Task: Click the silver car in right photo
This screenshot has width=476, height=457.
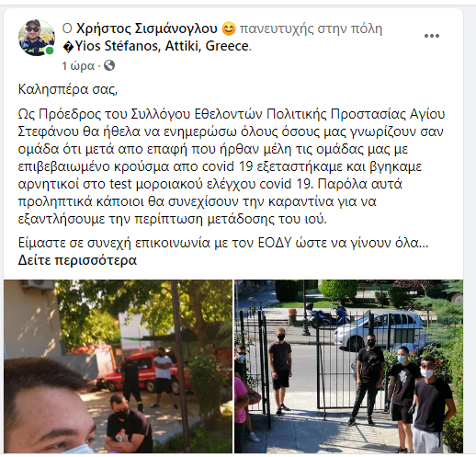Action: click(x=380, y=331)
